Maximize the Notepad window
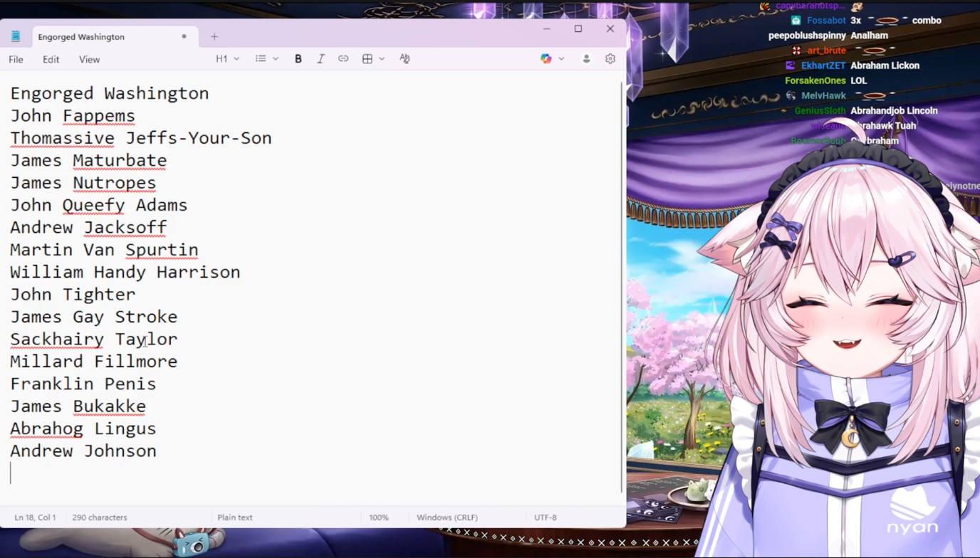Image resolution: width=980 pixels, height=558 pixels. (x=578, y=28)
